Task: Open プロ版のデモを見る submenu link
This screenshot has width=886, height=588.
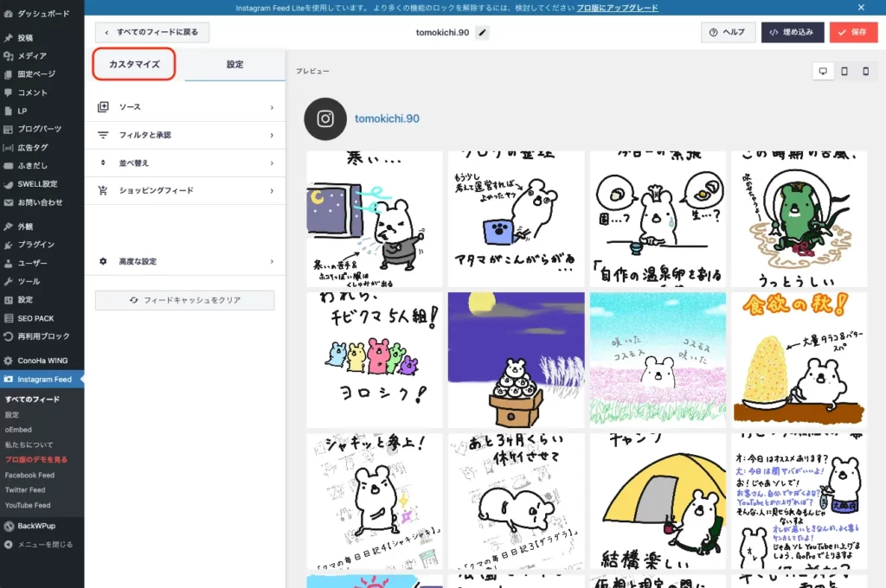Action: [36, 460]
